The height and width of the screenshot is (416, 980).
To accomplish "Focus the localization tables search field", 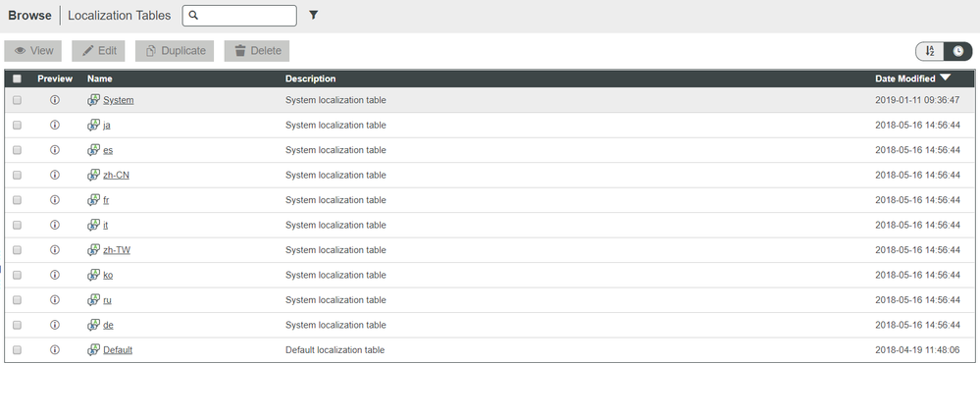I will 246,16.
